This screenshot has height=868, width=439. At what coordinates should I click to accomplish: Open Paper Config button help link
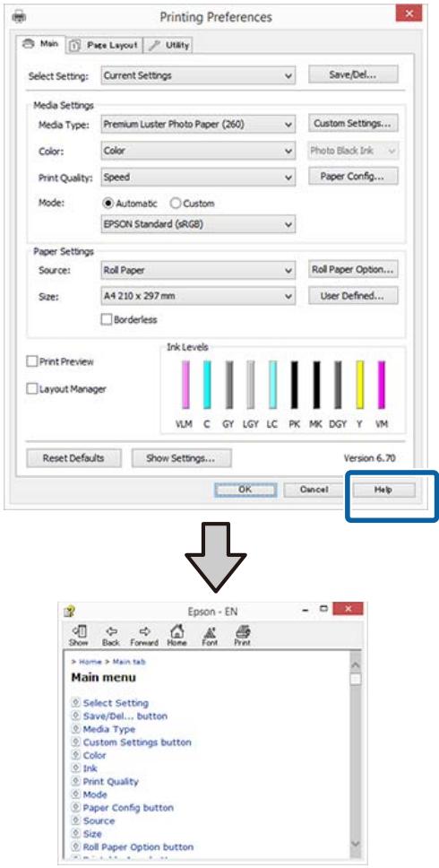pos(128,808)
